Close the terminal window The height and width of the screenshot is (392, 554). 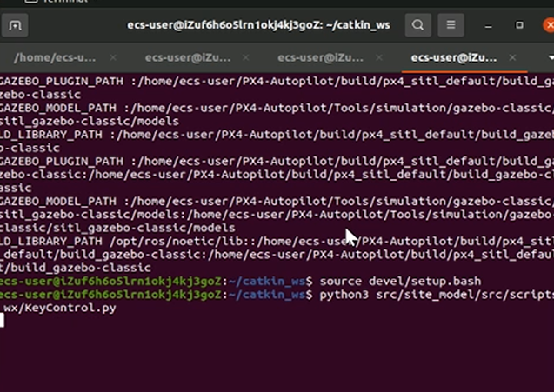(549, 25)
